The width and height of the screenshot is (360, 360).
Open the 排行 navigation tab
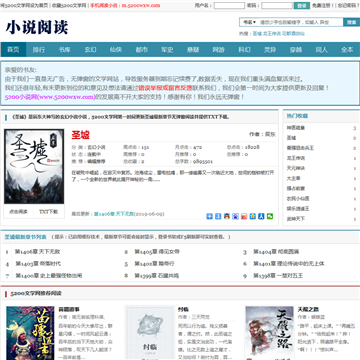(39, 50)
